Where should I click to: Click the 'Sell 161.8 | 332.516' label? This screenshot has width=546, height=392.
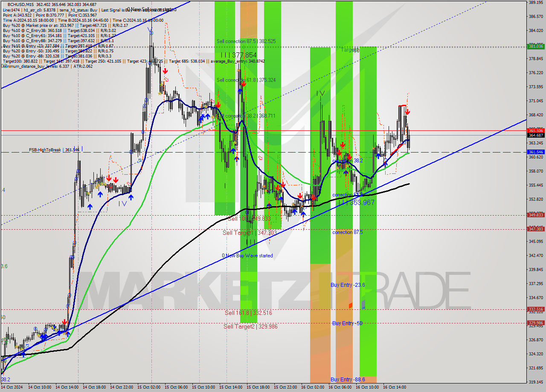pos(248,313)
